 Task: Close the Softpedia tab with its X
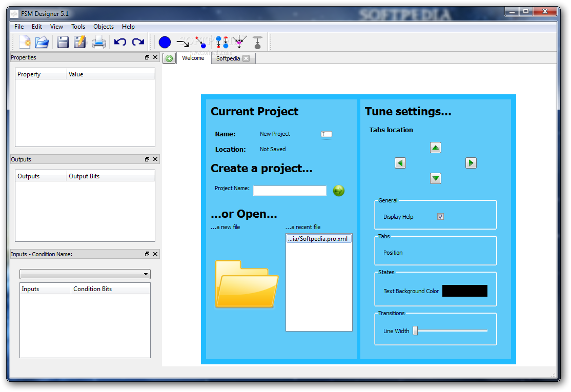(x=246, y=58)
